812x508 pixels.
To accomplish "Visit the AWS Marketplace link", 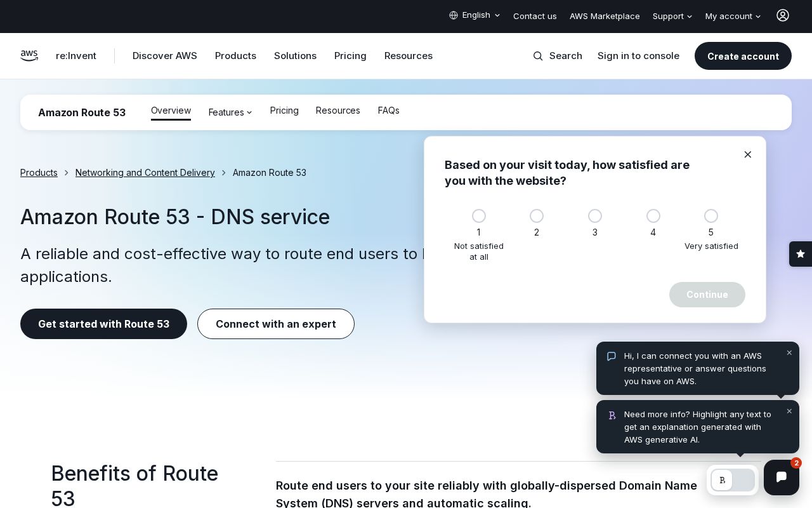I will tap(605, 16).
